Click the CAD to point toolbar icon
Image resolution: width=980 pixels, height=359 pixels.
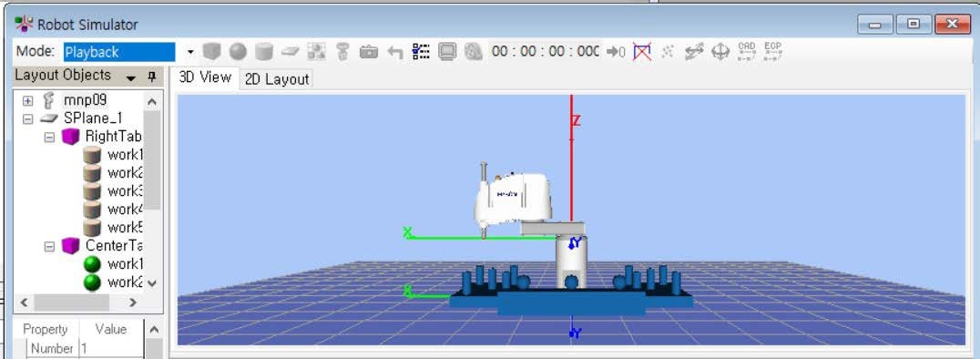point(747,51)
